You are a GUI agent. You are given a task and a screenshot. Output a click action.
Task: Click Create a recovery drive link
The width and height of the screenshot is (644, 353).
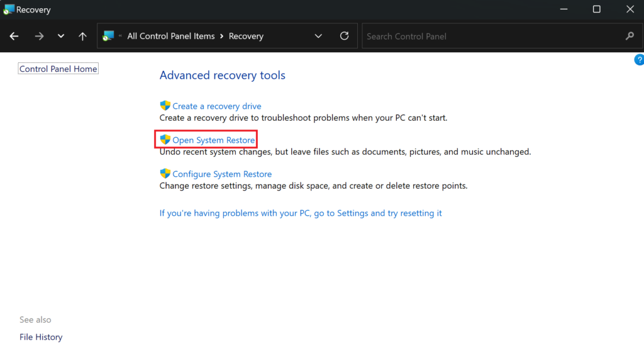(x=217, y=106)
